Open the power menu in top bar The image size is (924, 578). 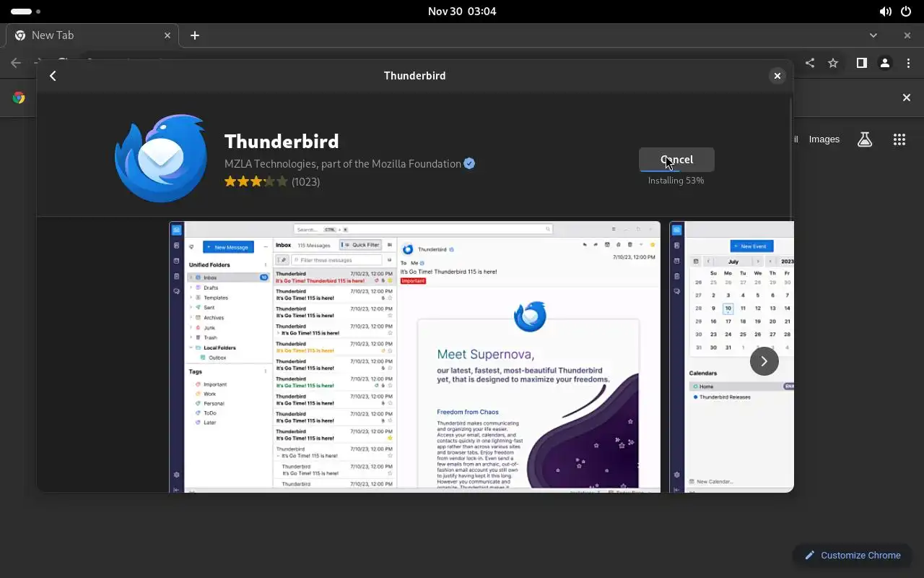pyautogui.click(x=907, y=12)
